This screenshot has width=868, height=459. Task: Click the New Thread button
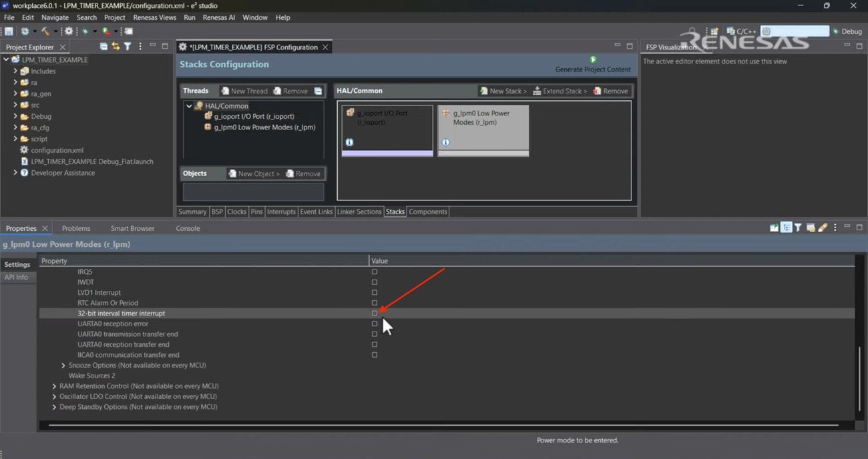point(244,91)
